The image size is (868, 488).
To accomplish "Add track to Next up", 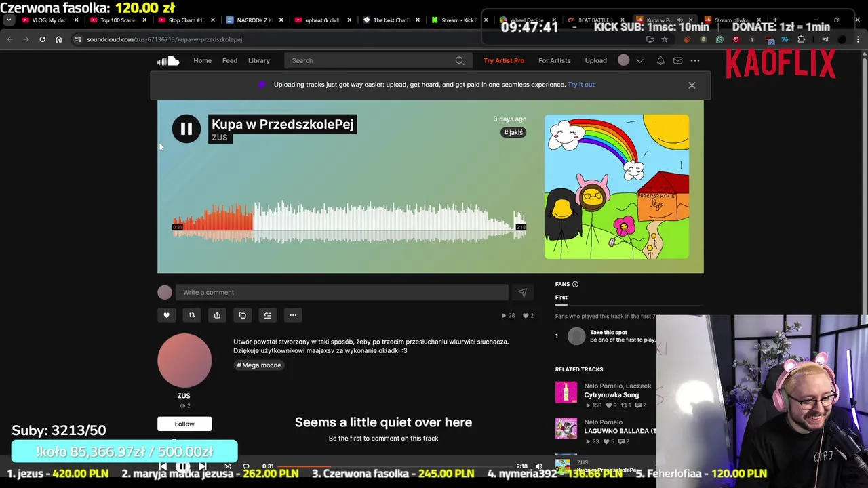I will [x=268, y=315].
